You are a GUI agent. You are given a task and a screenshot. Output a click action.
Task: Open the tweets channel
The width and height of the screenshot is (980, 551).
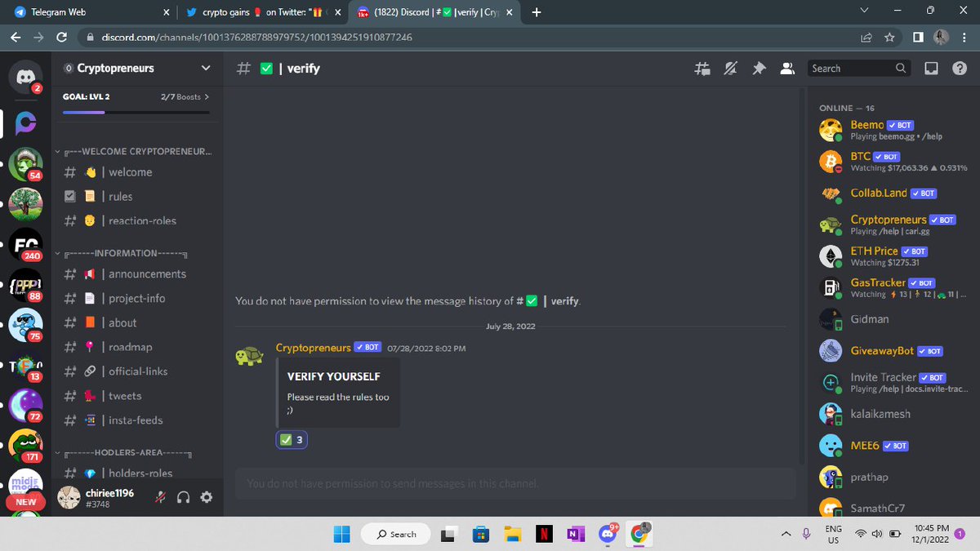point(137,396)
